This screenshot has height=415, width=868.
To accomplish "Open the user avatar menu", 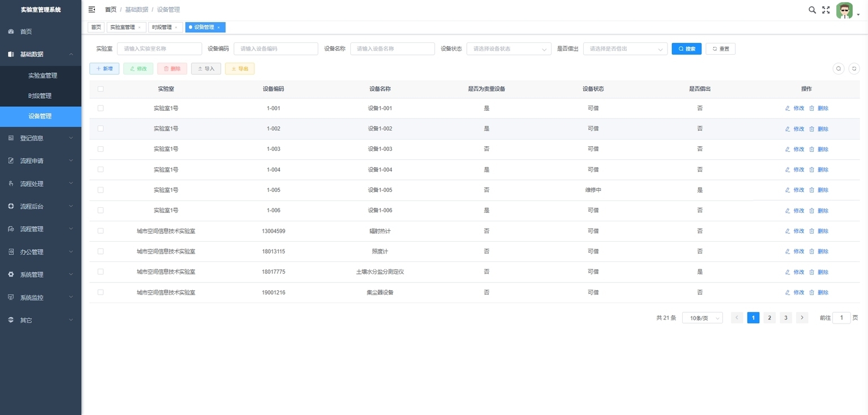I will 844,10.
